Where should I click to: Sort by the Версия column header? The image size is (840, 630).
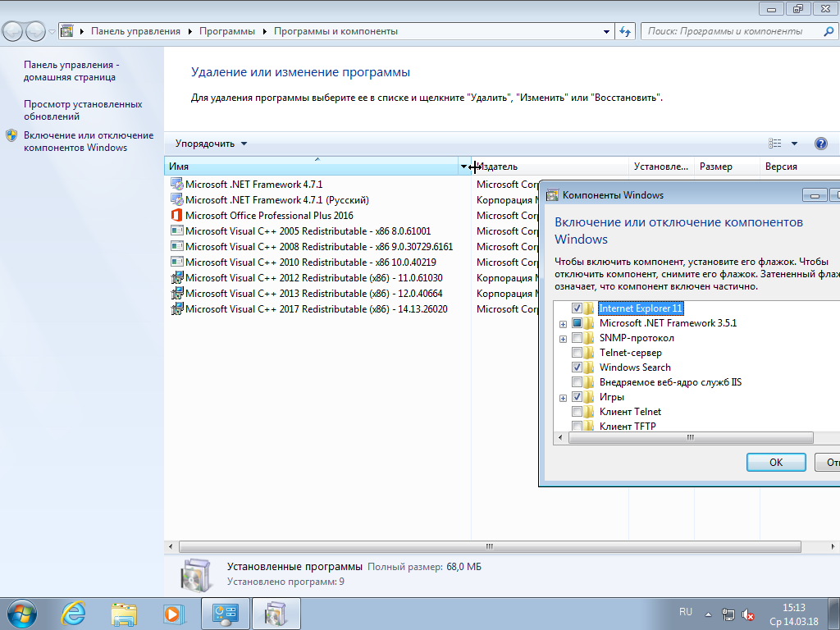click(800, 167)
